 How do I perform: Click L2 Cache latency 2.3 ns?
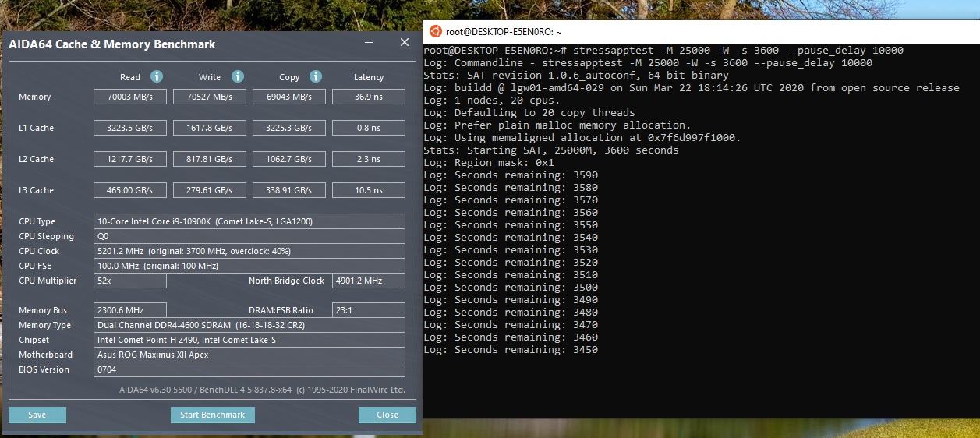369,159
